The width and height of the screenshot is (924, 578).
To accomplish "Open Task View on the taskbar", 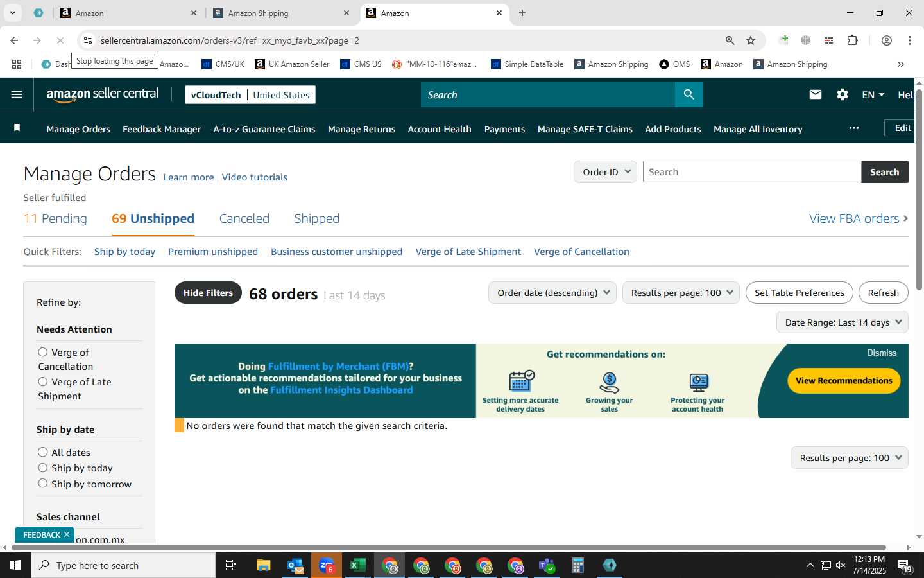I will pyautogui.click(x=231, y=565).
